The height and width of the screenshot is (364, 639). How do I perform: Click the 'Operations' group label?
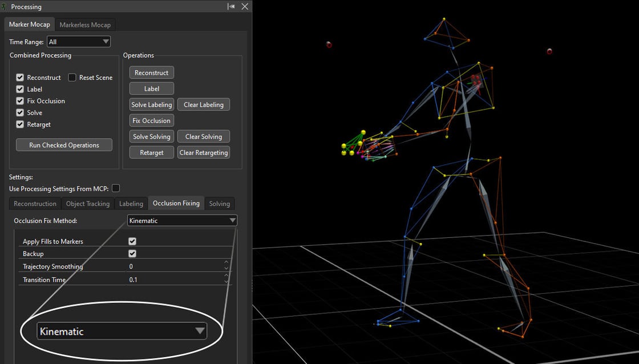coord(139,55)
